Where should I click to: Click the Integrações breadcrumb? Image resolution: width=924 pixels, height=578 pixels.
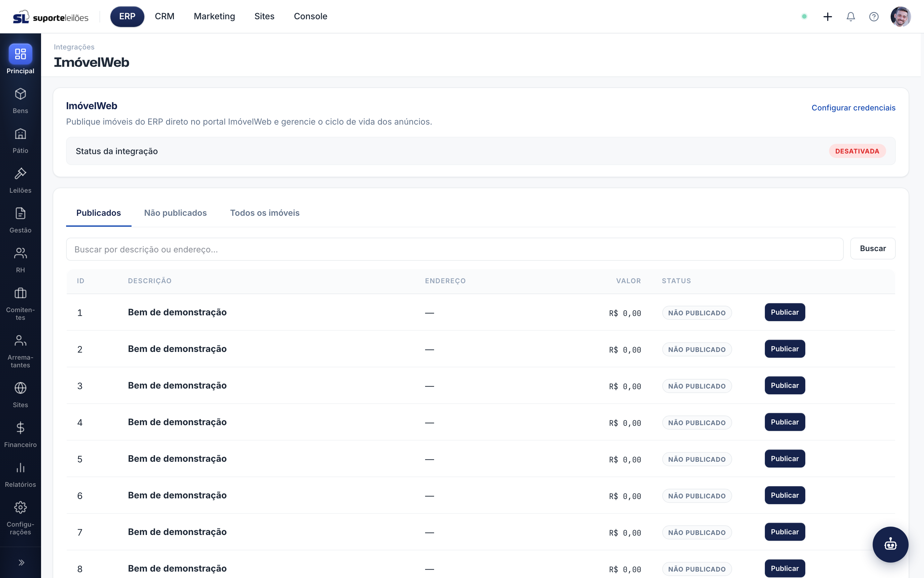(x=74, y=47)
